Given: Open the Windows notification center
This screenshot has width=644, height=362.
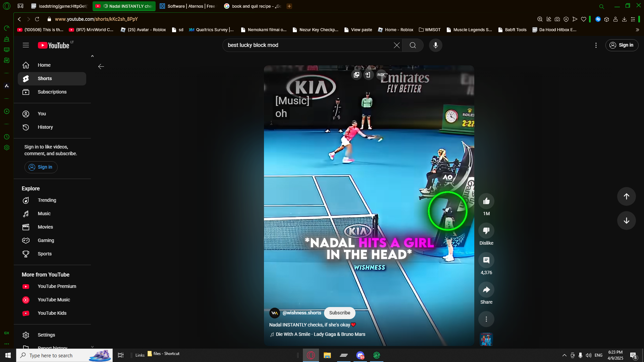Looking at the screenshot, I should tap(633, 355).
